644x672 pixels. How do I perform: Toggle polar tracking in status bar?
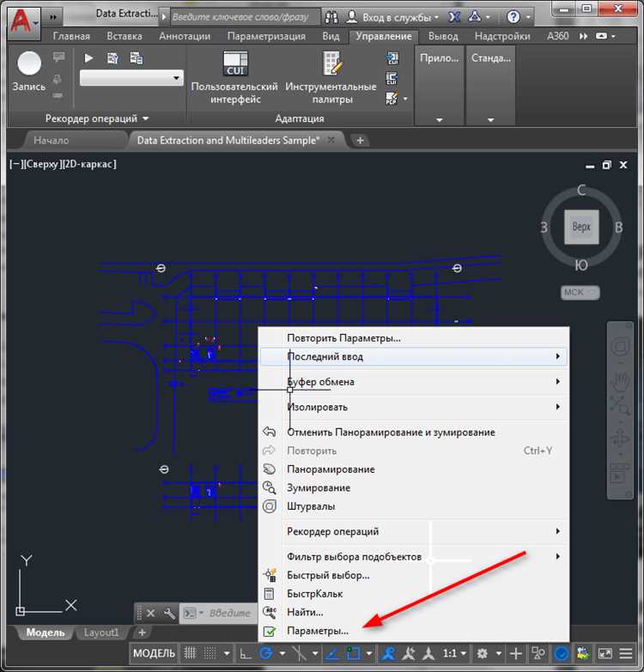point(266,653)
